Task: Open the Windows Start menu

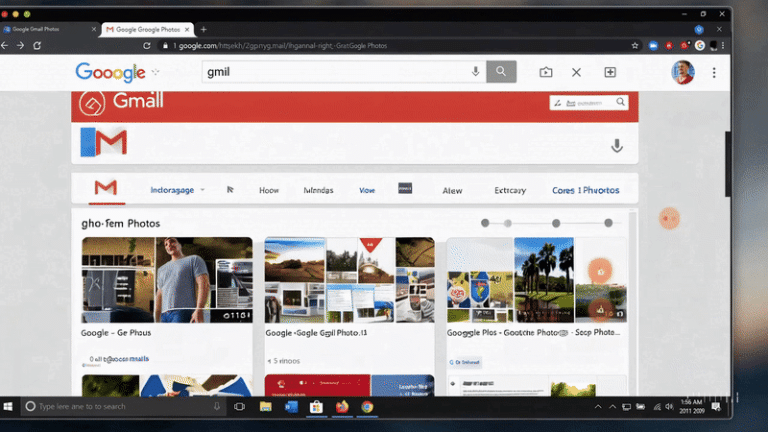Action: [x=8, y=407]
